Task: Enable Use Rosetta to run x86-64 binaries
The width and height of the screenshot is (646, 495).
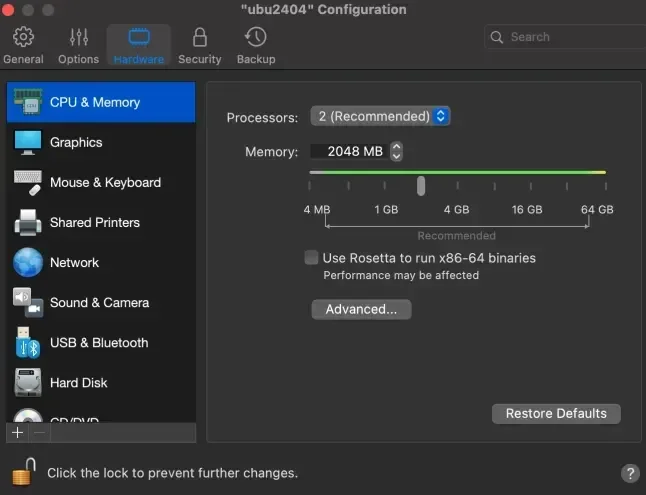Action: [312, 258]
